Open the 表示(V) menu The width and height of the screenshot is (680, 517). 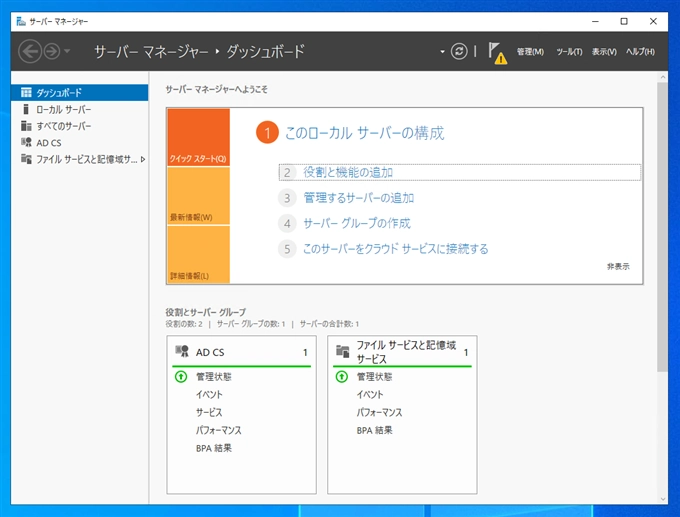point(604,52)
